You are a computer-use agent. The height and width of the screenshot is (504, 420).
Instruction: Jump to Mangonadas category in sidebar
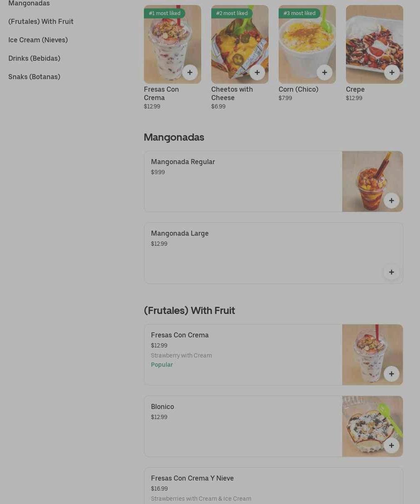click(x=29, y=3)
